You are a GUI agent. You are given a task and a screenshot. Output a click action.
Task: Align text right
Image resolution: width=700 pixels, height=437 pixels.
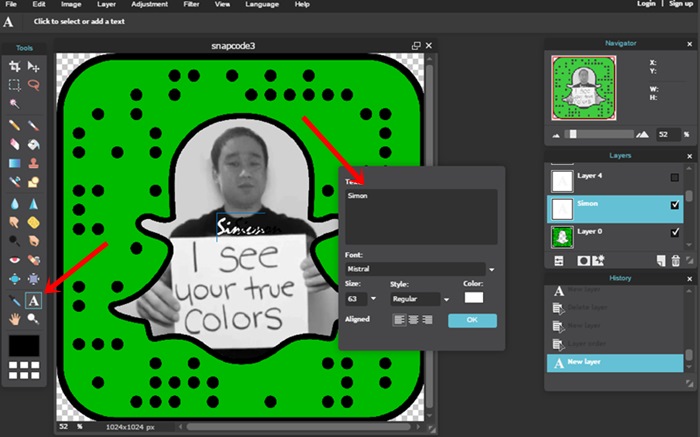(x=427, y=320)
